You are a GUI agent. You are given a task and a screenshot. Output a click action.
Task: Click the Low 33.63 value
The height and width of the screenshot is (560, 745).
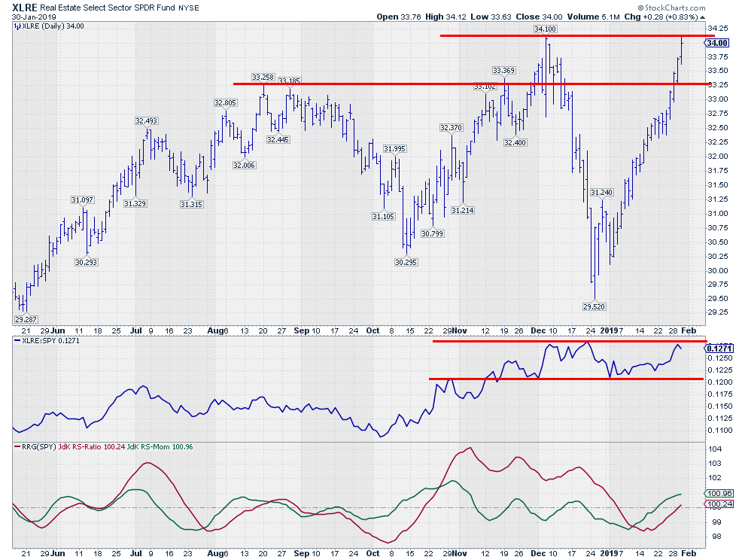tap(491, 17)
